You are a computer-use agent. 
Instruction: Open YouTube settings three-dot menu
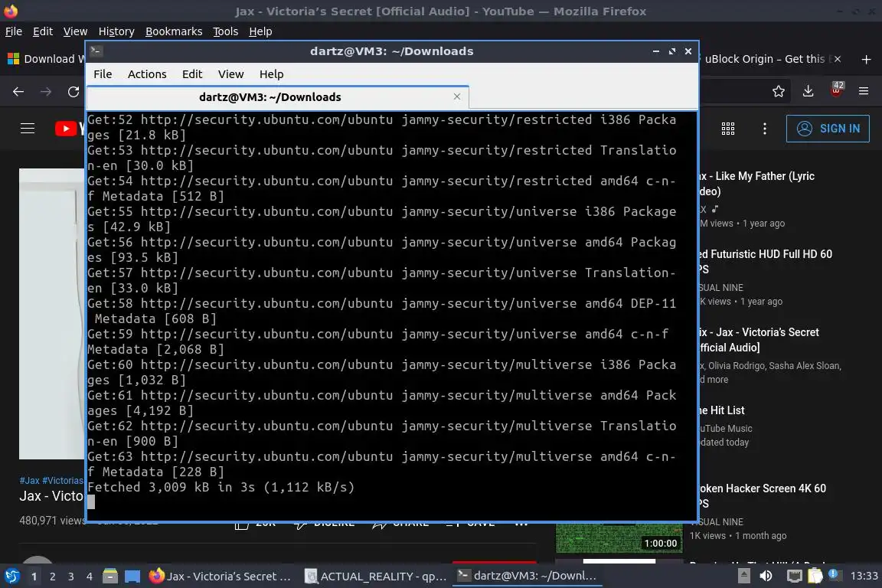(x=764, y=129)
